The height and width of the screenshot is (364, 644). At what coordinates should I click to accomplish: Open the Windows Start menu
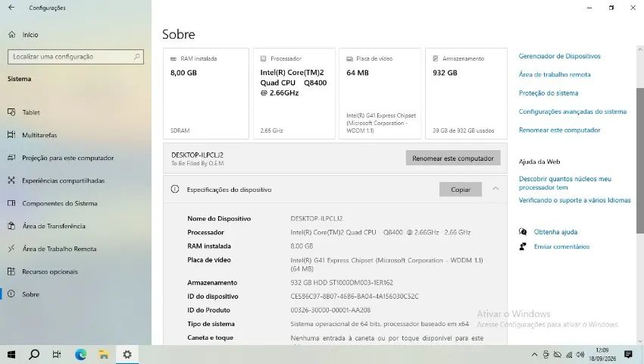click(11, 354)
